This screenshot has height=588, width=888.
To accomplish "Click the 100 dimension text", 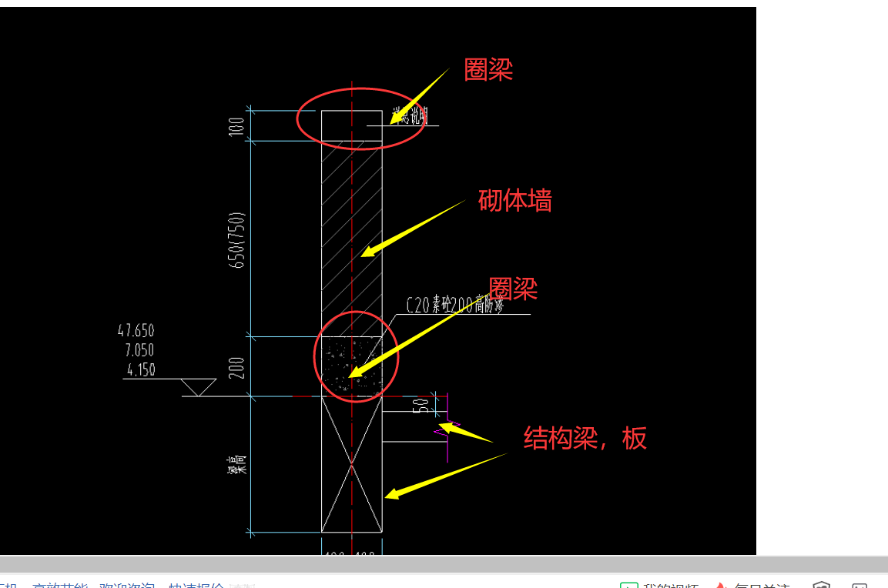I will 236,126.
